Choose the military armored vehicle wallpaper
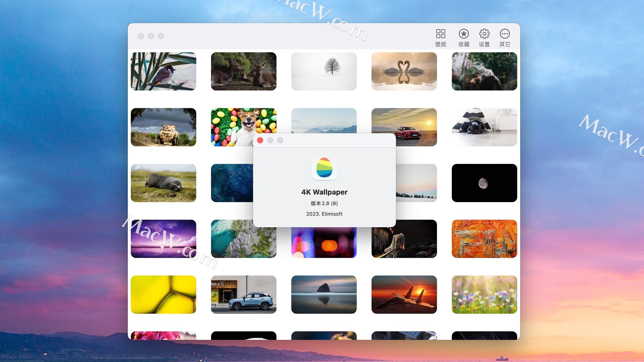The image size is (644, 362). point(163,127)
